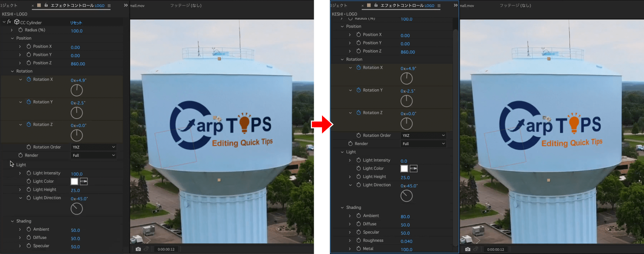Click the Light Intensity value 100.0

pyautogui.click(x=77, y=174)
